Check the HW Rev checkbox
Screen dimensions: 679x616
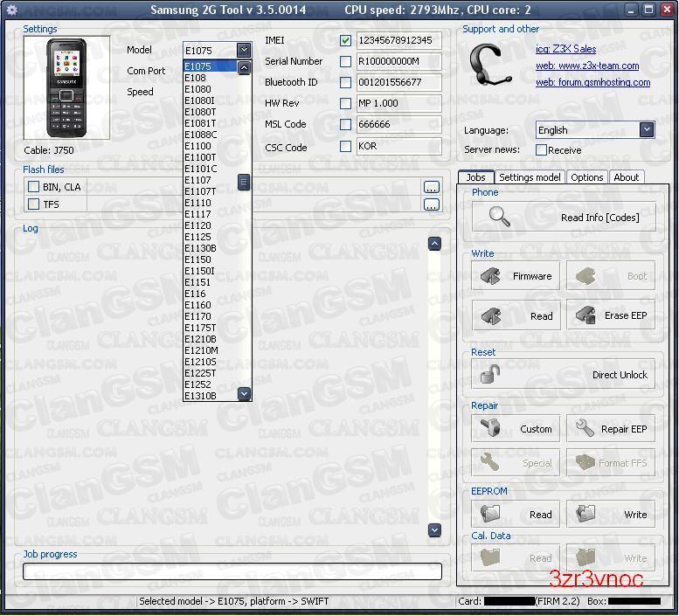click(345, 103)
